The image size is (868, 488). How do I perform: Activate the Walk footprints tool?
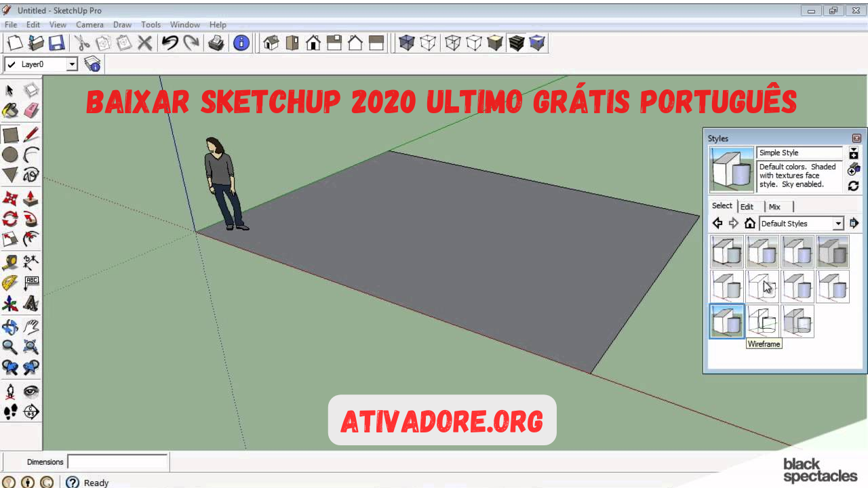point(10,411)
